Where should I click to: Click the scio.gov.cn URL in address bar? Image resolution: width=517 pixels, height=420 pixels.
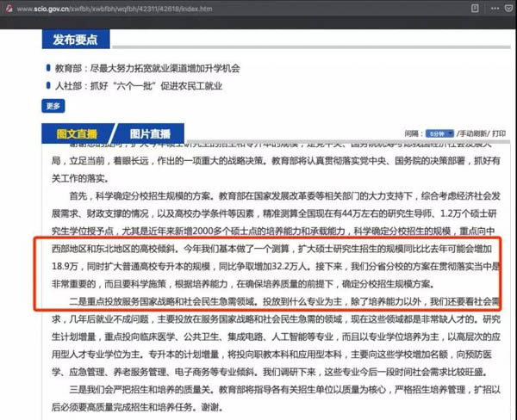point(115,9)
